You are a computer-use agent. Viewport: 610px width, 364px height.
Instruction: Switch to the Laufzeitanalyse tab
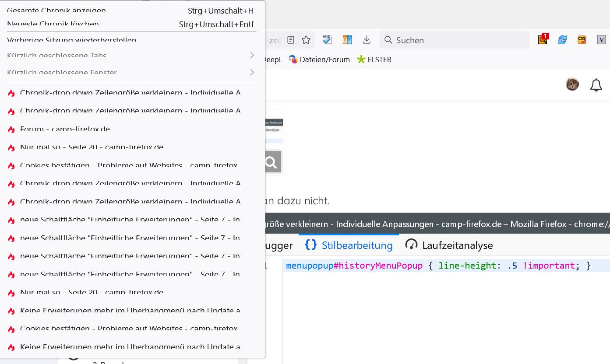pyautogui.click(x=449, y=245)
